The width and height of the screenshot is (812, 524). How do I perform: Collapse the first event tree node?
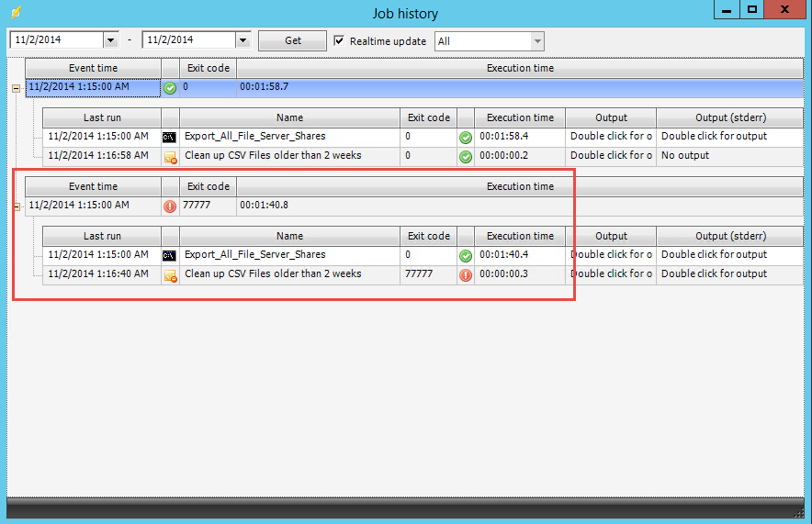(16, 88)
